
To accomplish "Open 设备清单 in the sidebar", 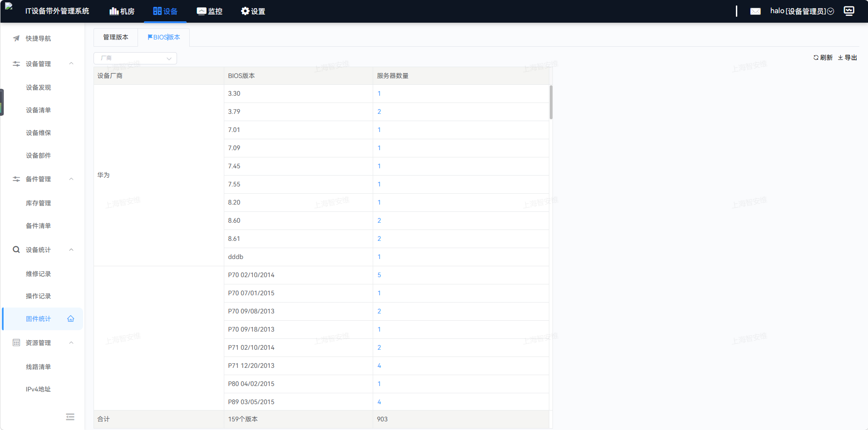I will point(39,110).
